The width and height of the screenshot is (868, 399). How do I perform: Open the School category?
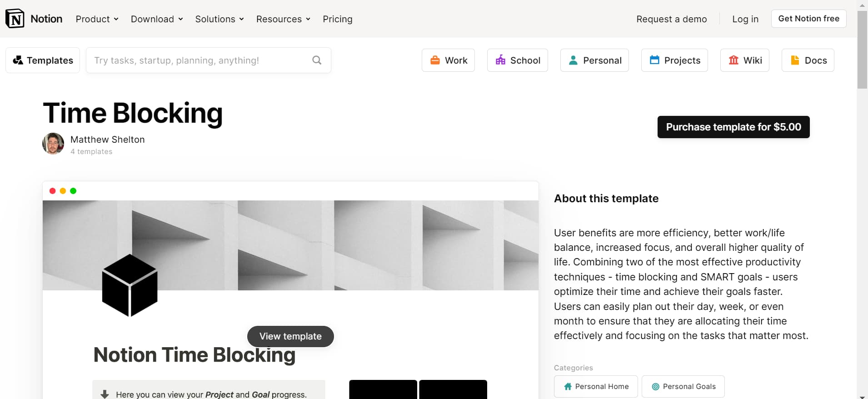click(517, 60)
